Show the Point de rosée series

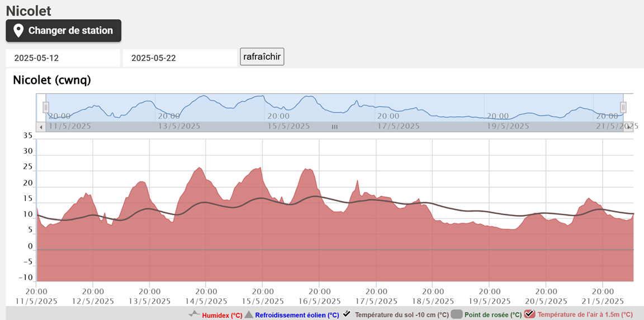pos(492,315)
